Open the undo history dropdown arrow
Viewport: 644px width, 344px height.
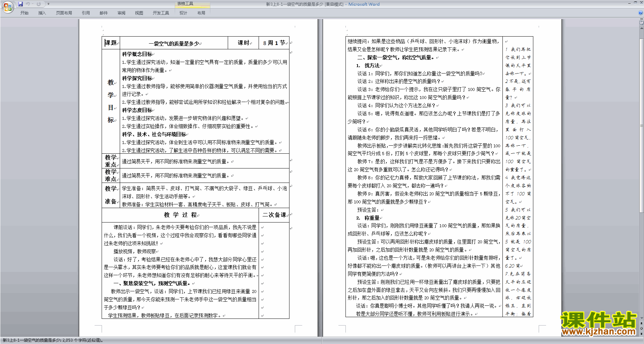pos(33,4)
